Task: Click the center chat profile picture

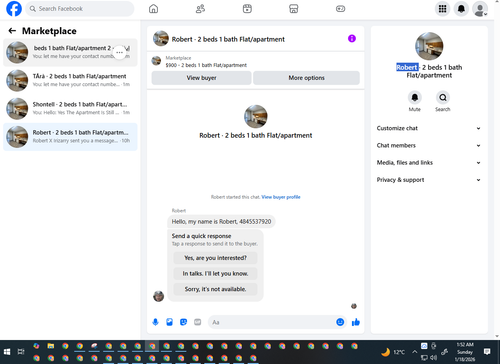Action: pyautogui.click(x=256, y=116)
